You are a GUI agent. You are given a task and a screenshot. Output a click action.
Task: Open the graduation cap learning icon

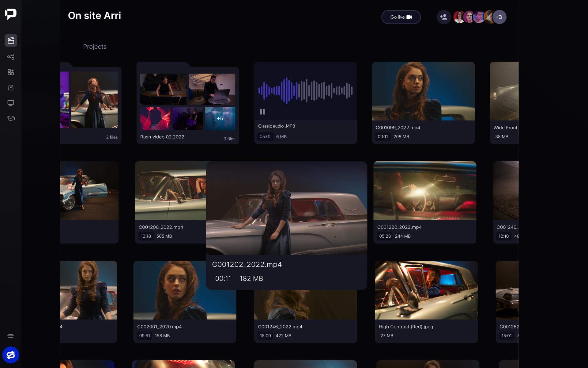coord(11,118)
